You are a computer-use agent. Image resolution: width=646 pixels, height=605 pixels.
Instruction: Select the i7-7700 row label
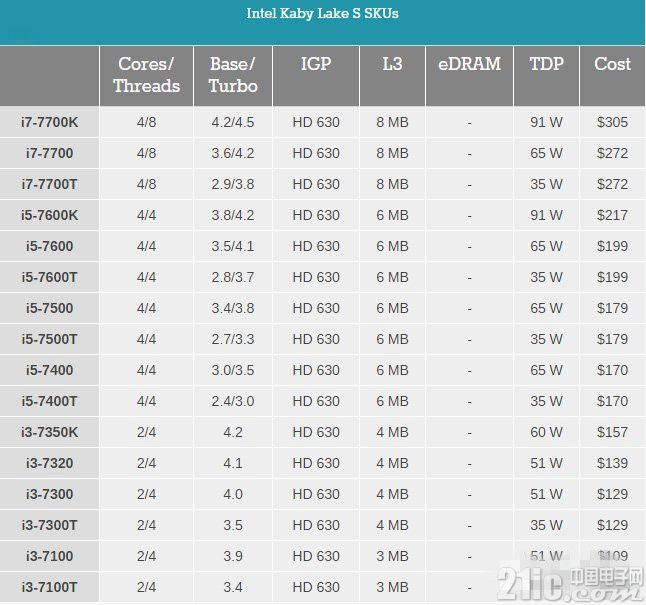tap(49, 153)
